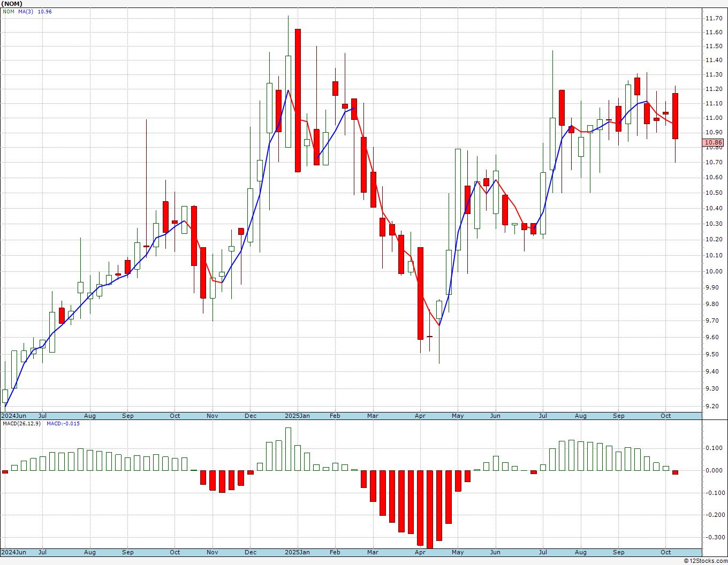Select Dec on the price chart axis
Image resolution: width=728 pixels, height=565 pixels.
[x=251, y=416]
